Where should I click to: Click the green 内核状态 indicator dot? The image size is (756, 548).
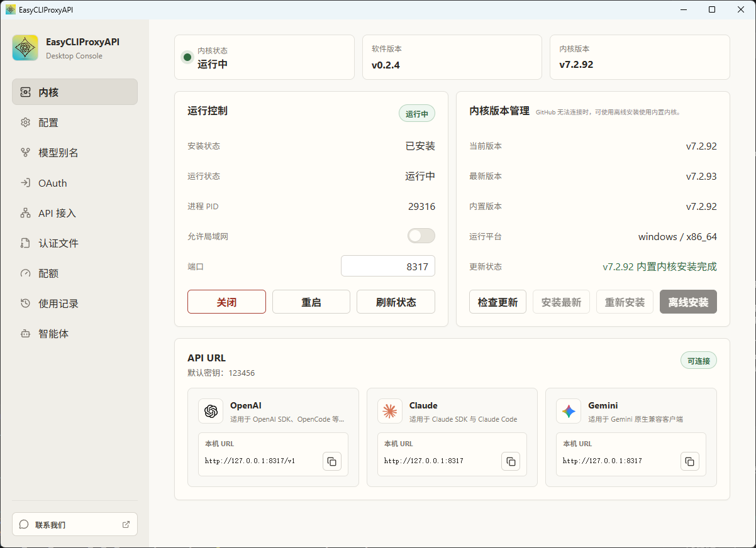(x=187, y=57)
